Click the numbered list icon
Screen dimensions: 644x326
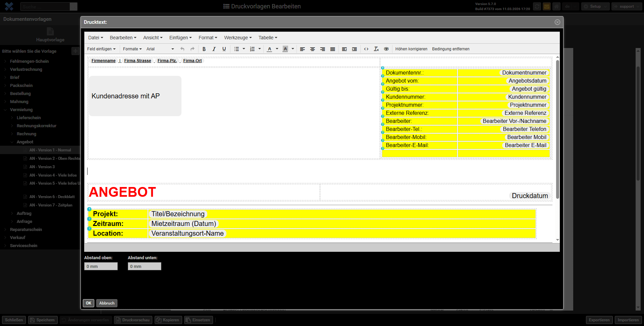click(252, 49)
